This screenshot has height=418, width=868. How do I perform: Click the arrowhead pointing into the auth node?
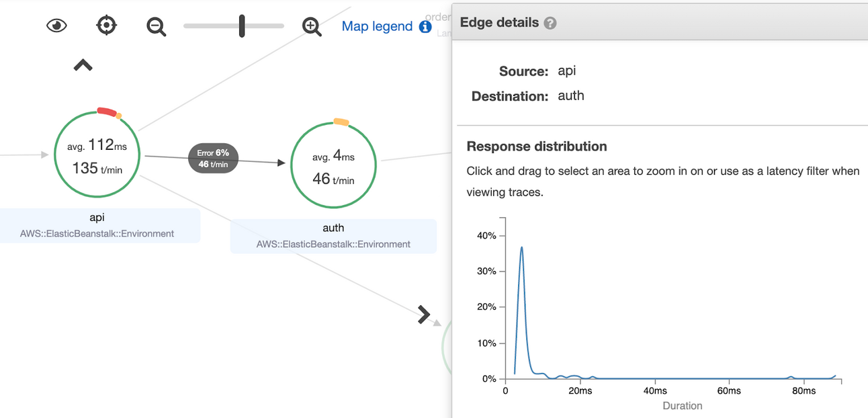pos(282,161)
